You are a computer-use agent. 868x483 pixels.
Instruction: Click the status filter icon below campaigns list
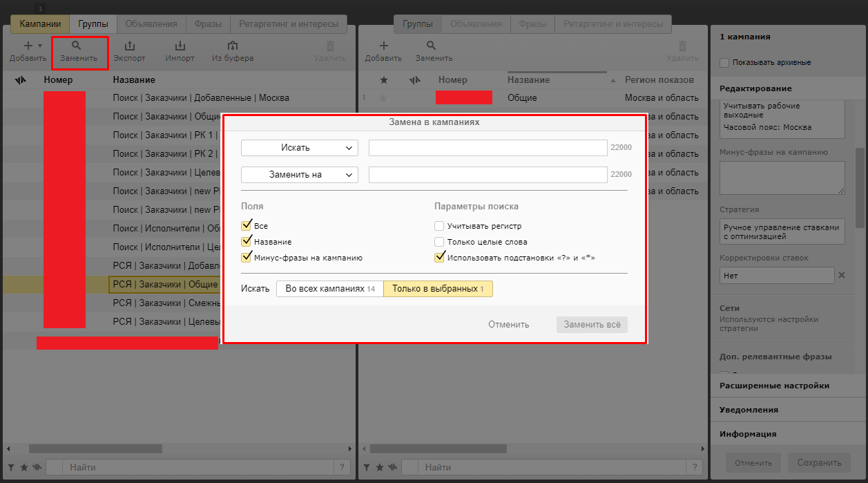pos(37,468)
